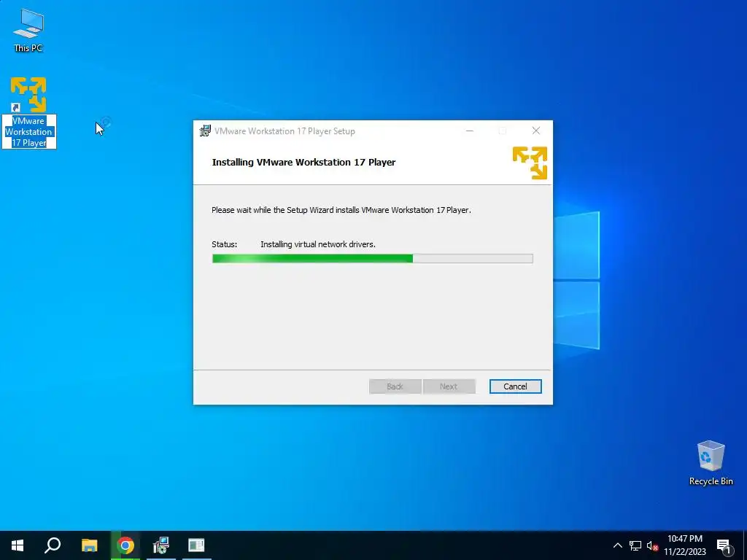747x560 pixels.
Task: Open the network status tray icon
Action: coord(635,545)
